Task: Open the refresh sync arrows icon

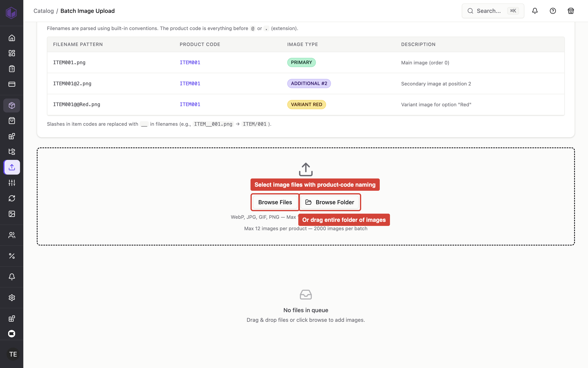Action: 12,198
